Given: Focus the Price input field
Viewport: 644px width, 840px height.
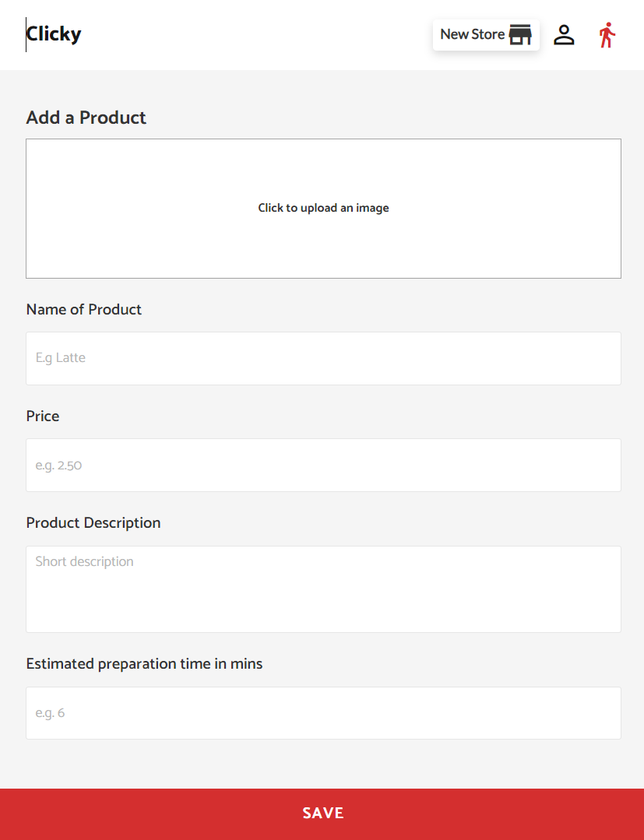Looking at the screenshot, I should click(x=324, y=465).
